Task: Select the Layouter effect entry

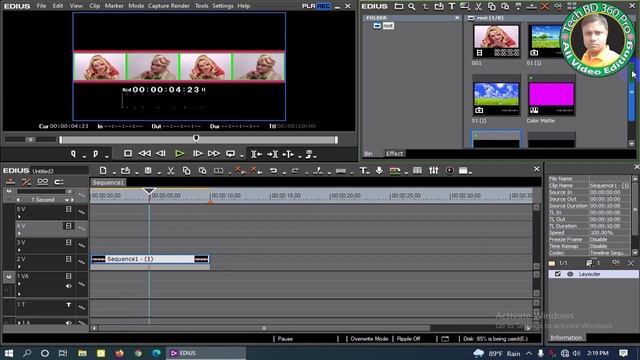Action: 593,274
